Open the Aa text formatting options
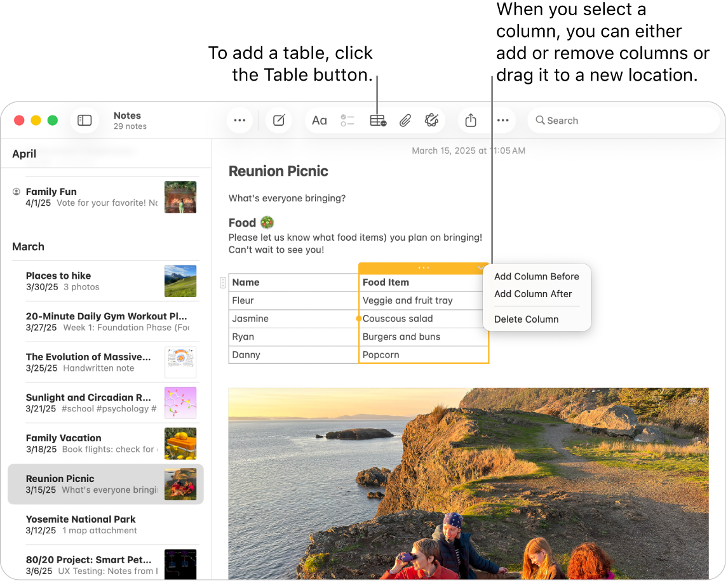Image resolution: width=728 pixels, height=581 pixels. [x=319, y=119]
